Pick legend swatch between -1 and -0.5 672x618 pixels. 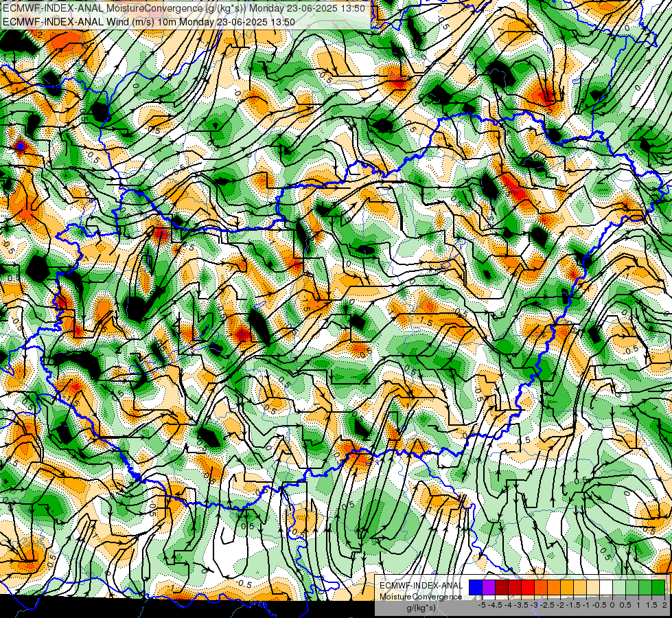593,587
